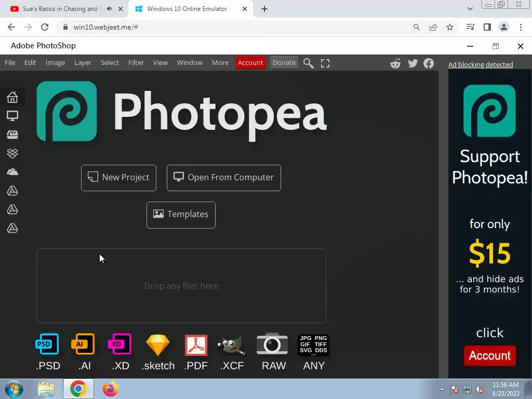532x399 pixels.
Task: Expand the tab search chevron
Action: (470, 9)
